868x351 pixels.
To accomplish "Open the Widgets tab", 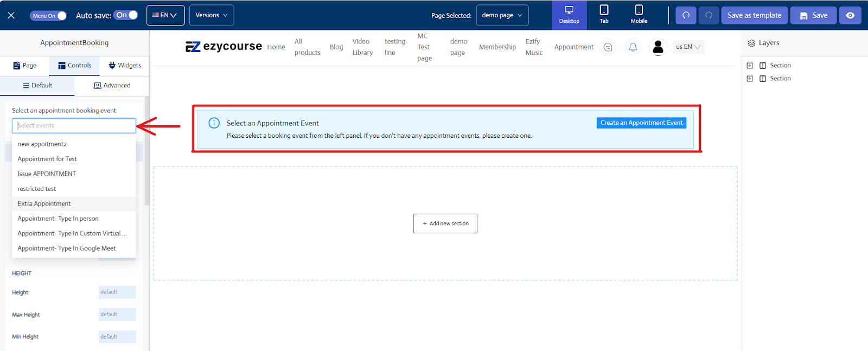I will click(125, 66).
